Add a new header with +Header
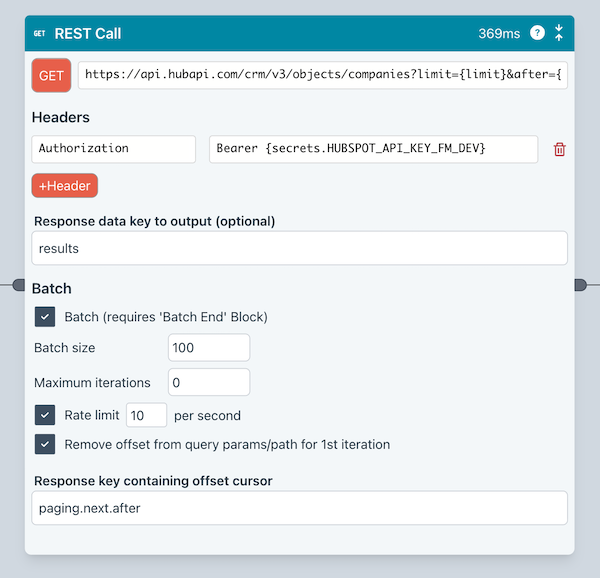 [x=65, y=186]
